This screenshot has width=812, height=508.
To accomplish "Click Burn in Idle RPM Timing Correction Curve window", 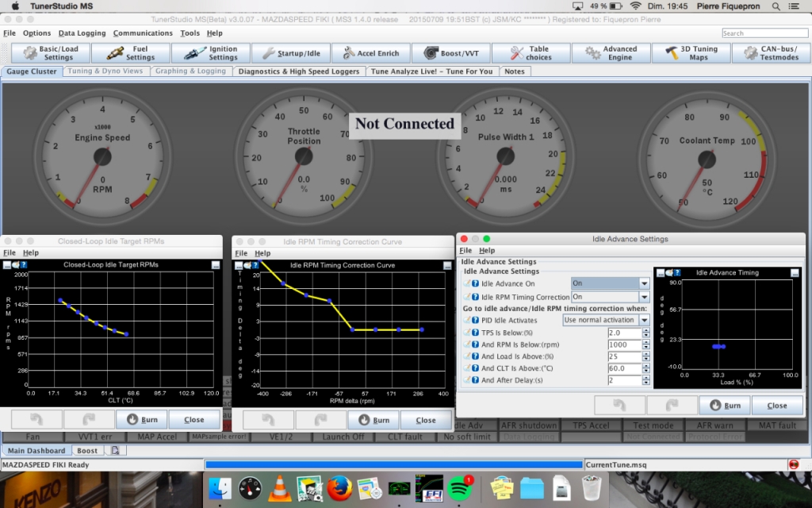I will (x=373, y=420).
